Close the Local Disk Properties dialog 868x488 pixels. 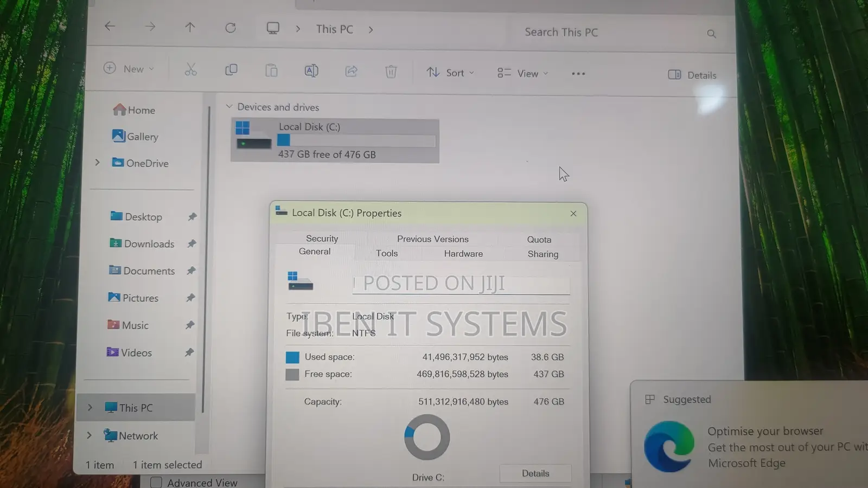click(x=573, y=214)
